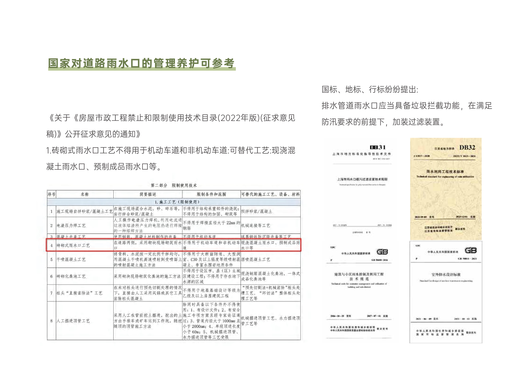
Task: Click the table header cell 序号
Action: [51, 194]
